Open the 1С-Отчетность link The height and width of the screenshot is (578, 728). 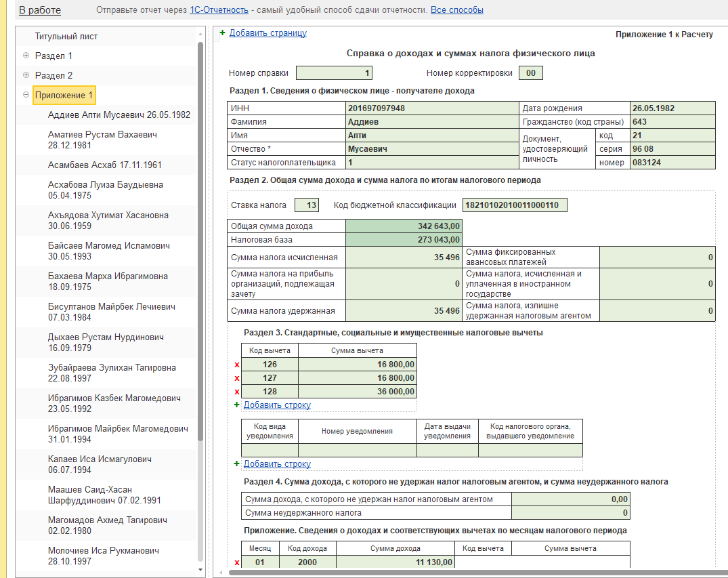(219, 9)
